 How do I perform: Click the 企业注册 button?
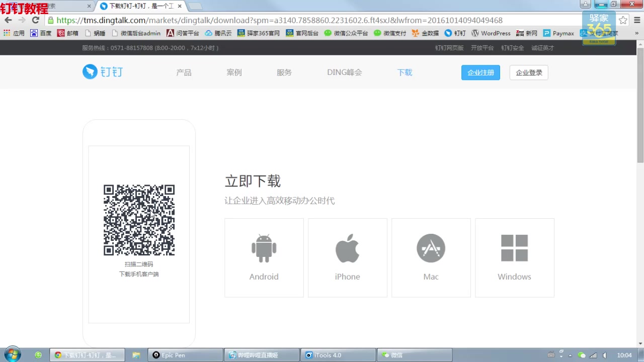(480, 72)
